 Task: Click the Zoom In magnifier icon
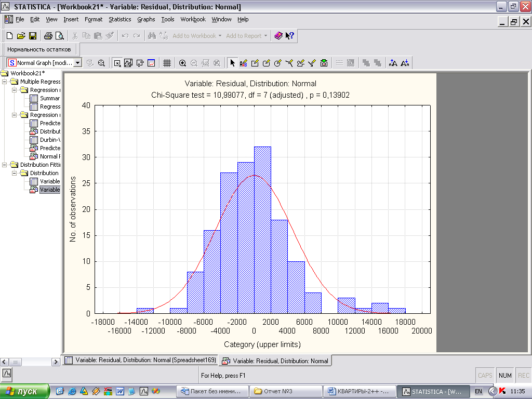(183, 63)
